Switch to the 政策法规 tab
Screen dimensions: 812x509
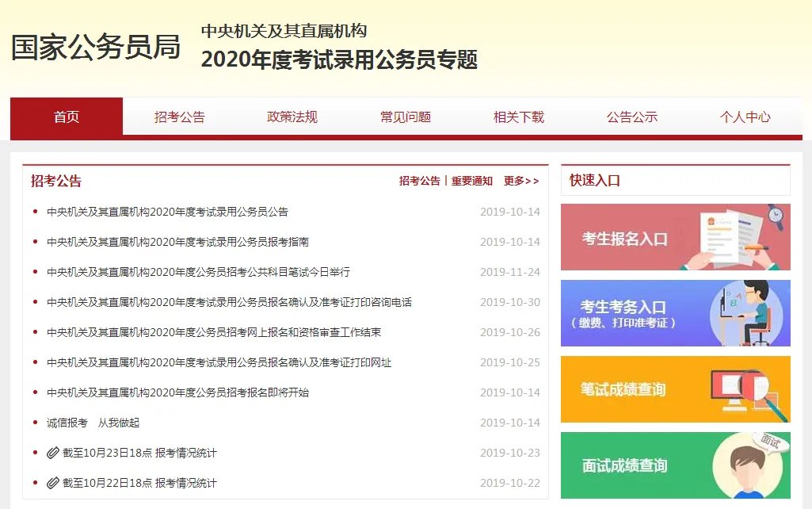click(x=292, y=117)
